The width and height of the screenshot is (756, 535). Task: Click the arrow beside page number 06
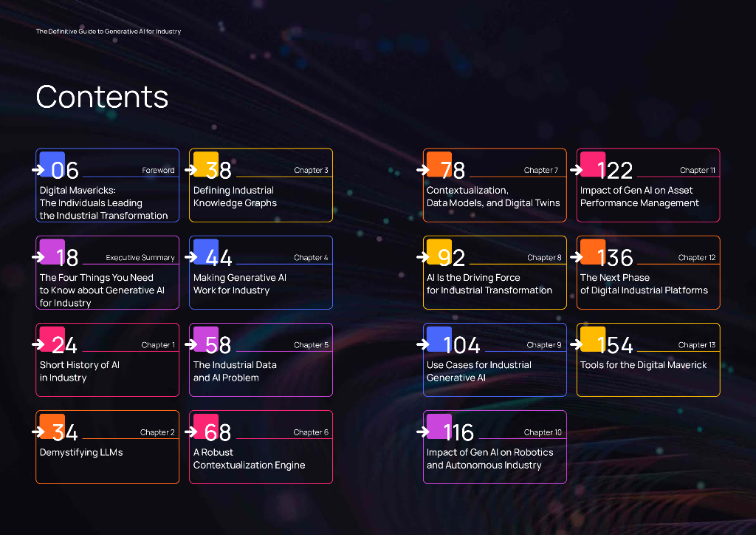(38, 170)
